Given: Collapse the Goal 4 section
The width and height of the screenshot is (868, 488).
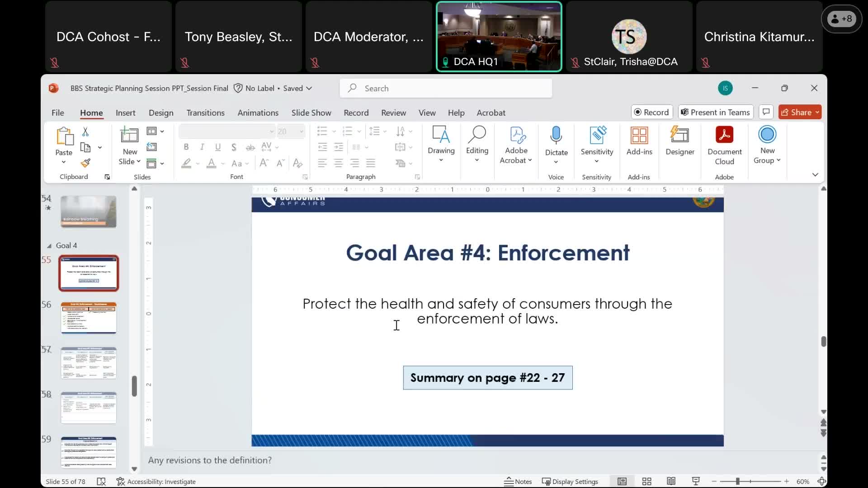Looking at the screenshot, I should point(49,246).
